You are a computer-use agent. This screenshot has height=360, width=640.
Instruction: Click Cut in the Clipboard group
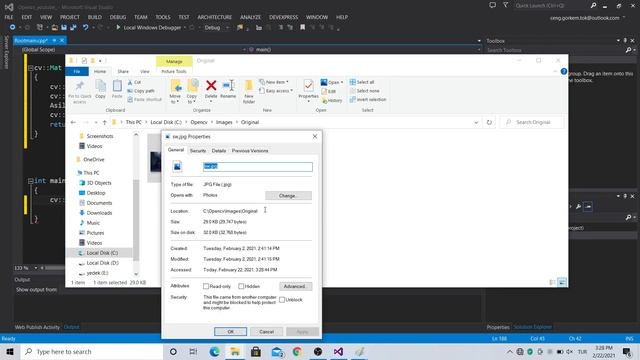(x=134, y=82)
